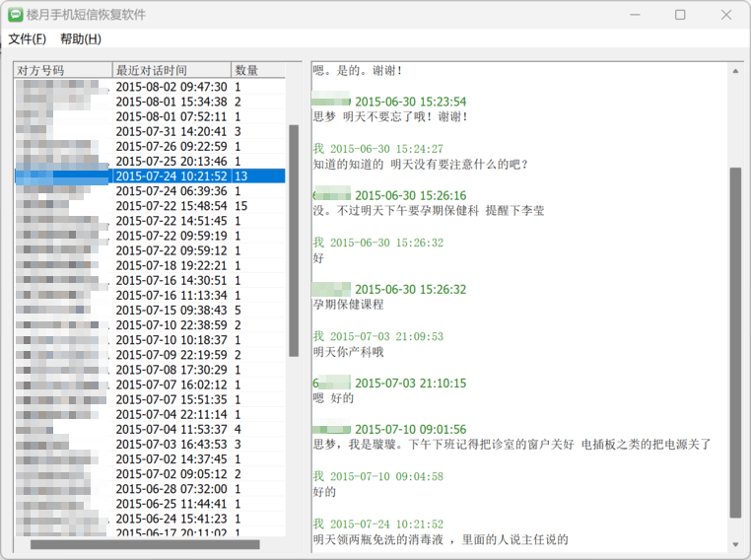
Task: Open conversation dated 2015-07-15 09:38:43
Action: [x=171, y=310]
